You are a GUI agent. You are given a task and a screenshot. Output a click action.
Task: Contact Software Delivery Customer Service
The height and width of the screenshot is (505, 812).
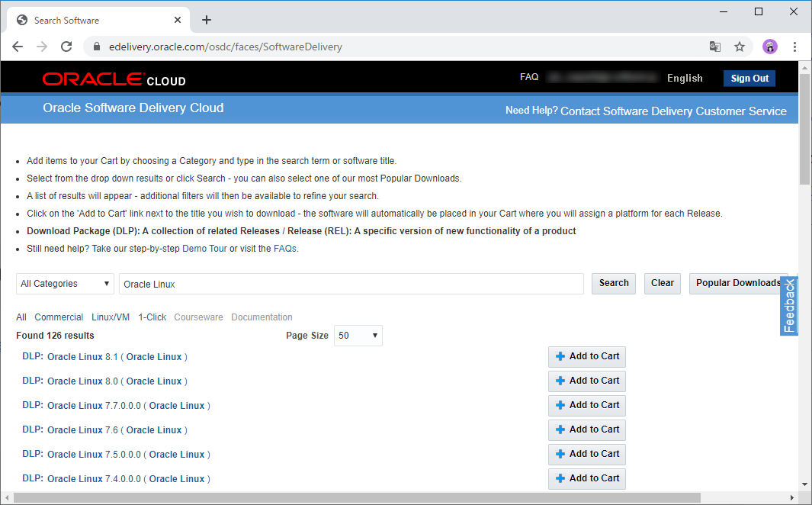click(x=673, y=111)
